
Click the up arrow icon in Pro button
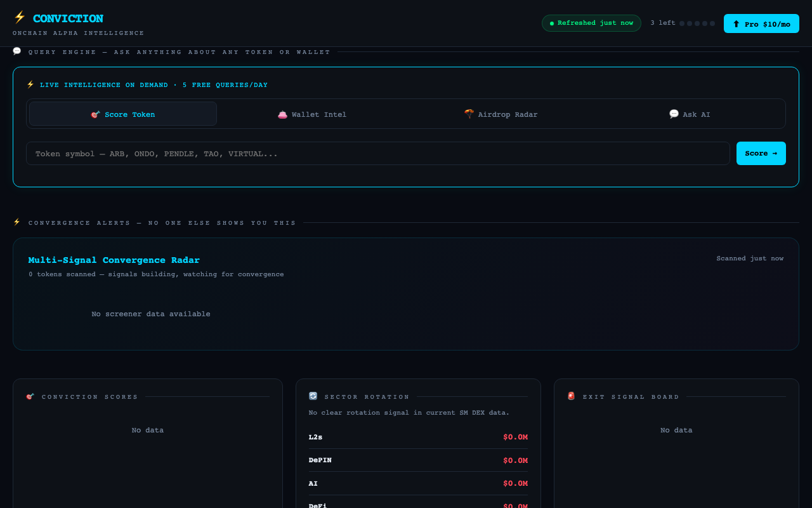pos(737,24)
